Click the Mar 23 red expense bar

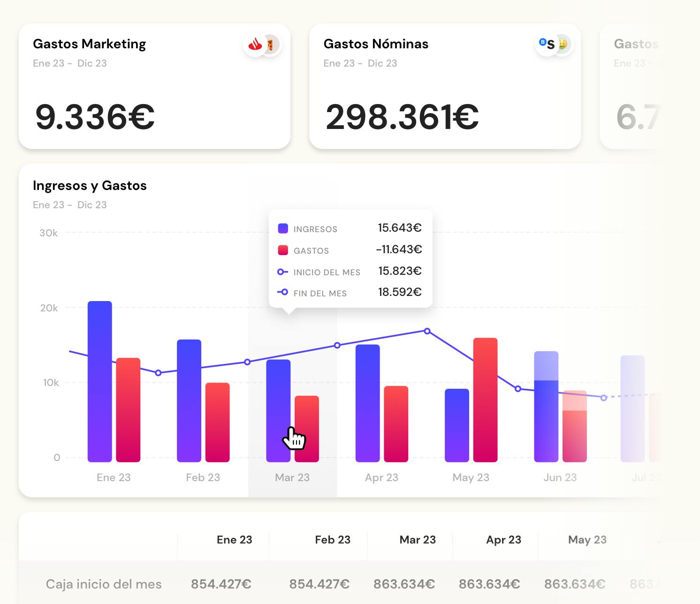pyautogui.click(x=307, y=429)
